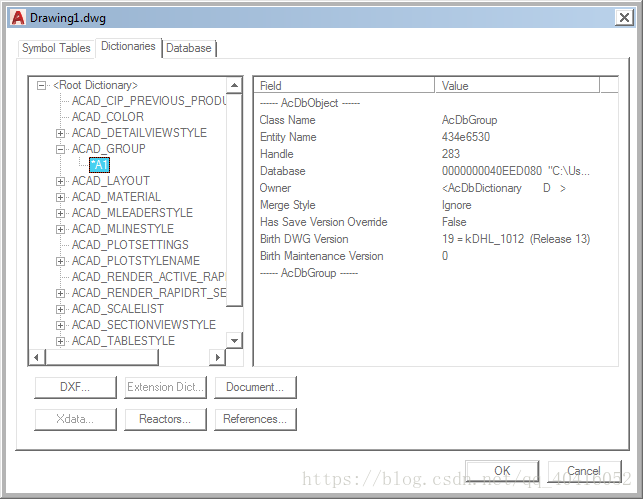643x499 pixels.
Task: Select the Class Name field row
Action: (x=436, y=120)
